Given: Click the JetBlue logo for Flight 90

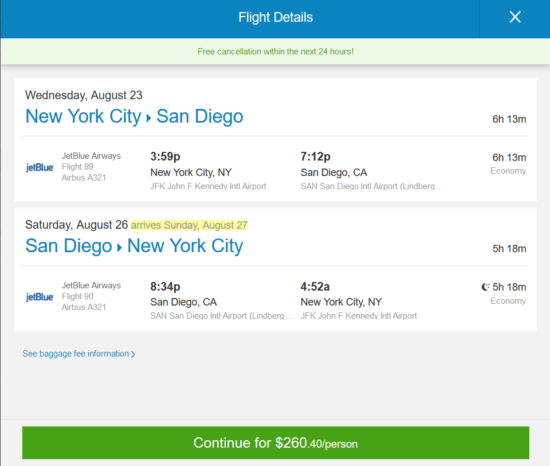Looking at the screenshot, I should click(x=40, y=297).
